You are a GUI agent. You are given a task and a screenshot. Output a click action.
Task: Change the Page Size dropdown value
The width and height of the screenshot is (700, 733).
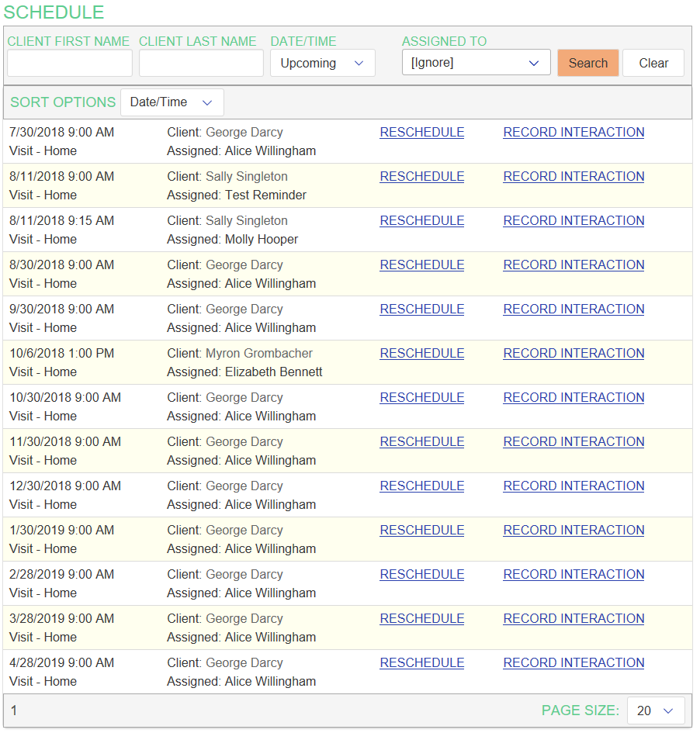tap(655, 711)
